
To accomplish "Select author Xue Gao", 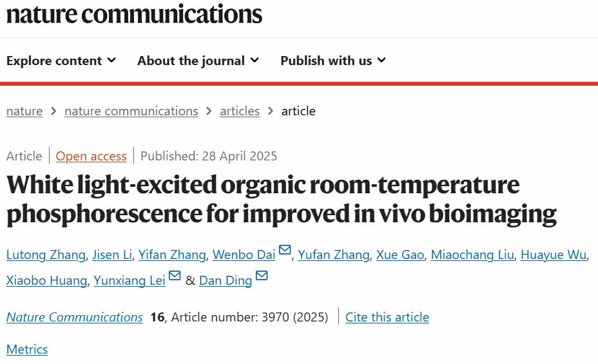I will (x=400, y=255).
